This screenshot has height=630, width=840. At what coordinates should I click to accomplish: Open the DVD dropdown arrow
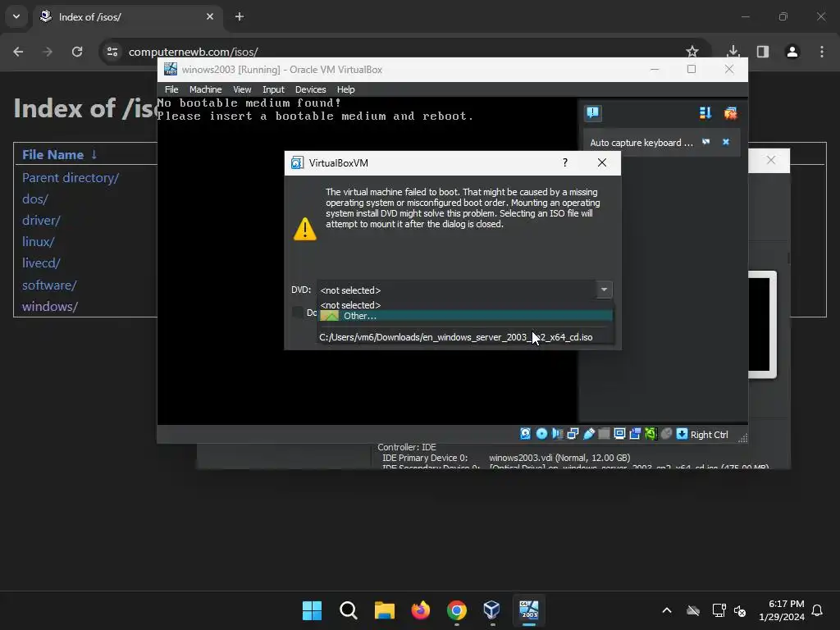pyautogui.click(x=604, y=290)
